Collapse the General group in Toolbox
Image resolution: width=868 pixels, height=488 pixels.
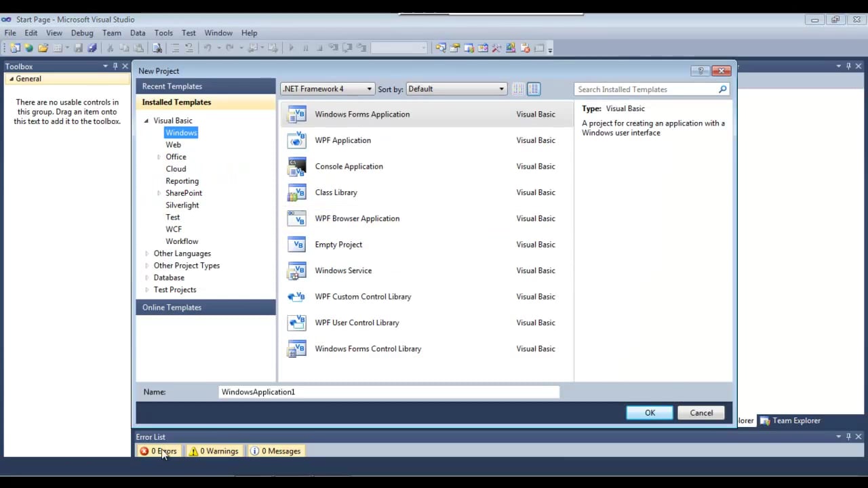[11, 79]
